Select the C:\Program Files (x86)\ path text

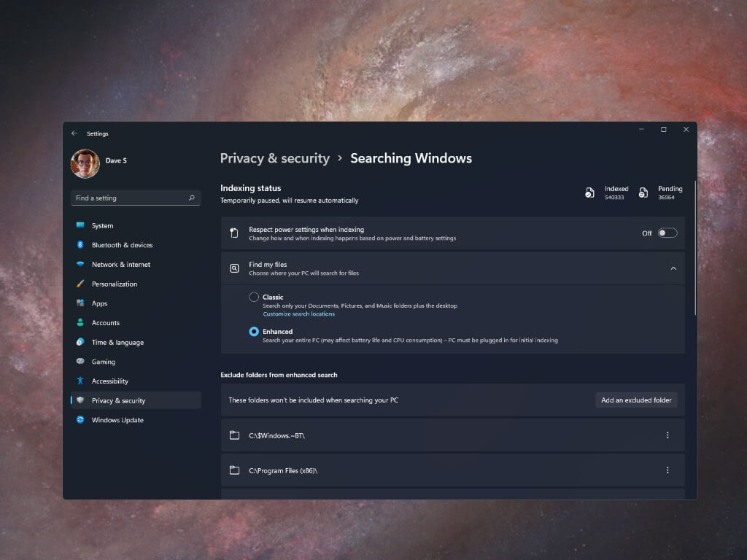(x=283, y=471)
